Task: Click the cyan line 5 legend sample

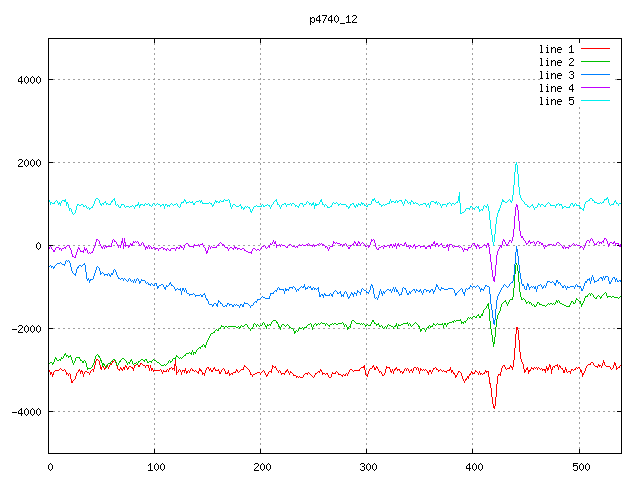Action: (595, 101)
